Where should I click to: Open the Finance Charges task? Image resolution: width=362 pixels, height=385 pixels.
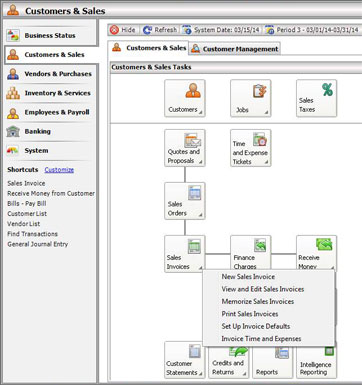(x=251, y=253)
